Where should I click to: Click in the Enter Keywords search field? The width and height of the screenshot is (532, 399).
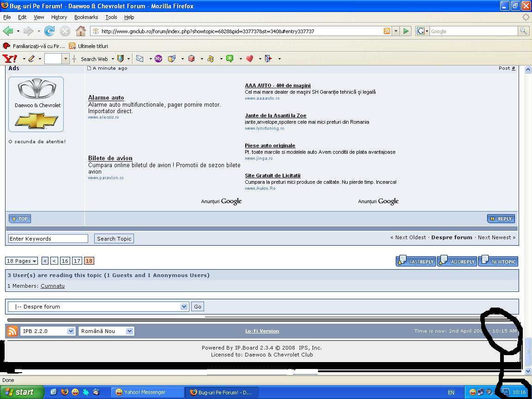[x=48, y=239]
